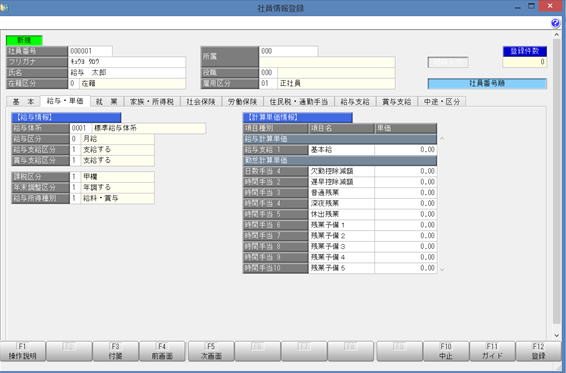The image size is (566, 373).
Task: Open the 給与支給 tab
Action: click(x=355, y=102)
